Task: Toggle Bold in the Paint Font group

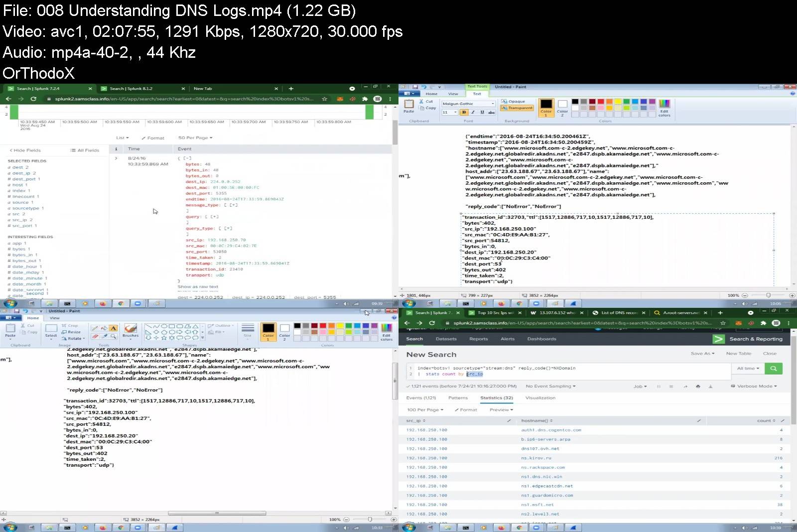Action: click(464, 112)
